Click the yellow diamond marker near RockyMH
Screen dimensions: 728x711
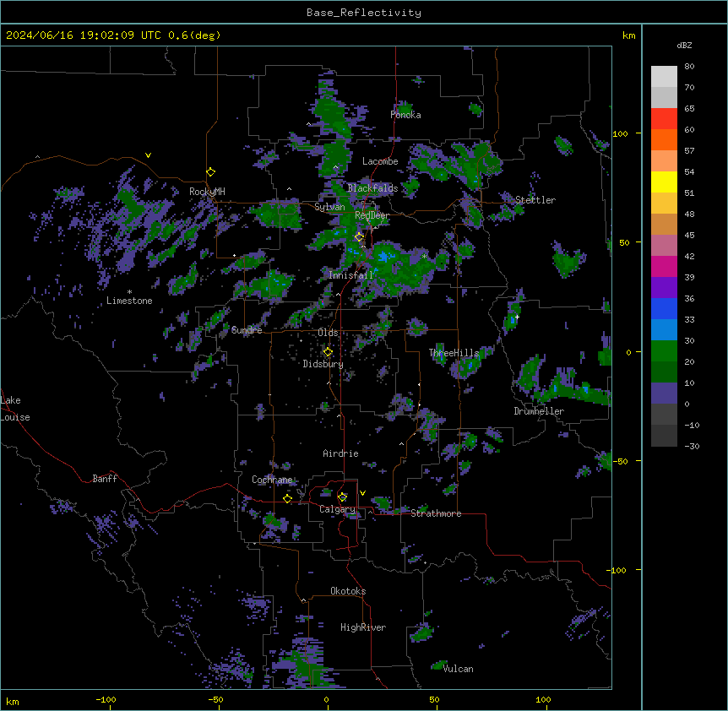[211, 172]
